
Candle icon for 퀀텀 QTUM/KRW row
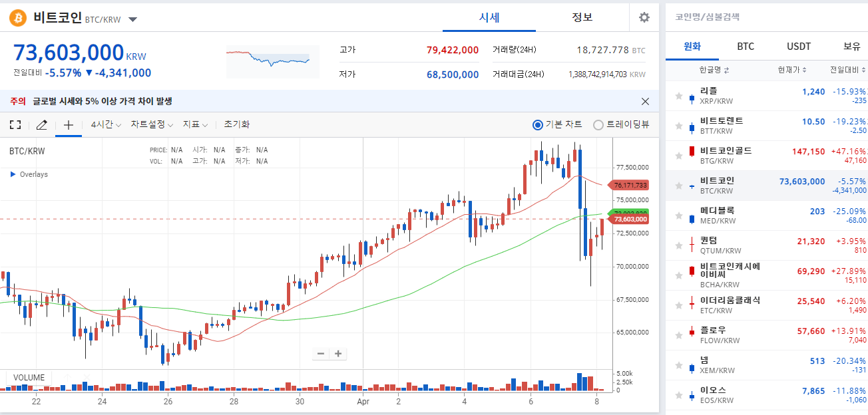click(692, 246)
